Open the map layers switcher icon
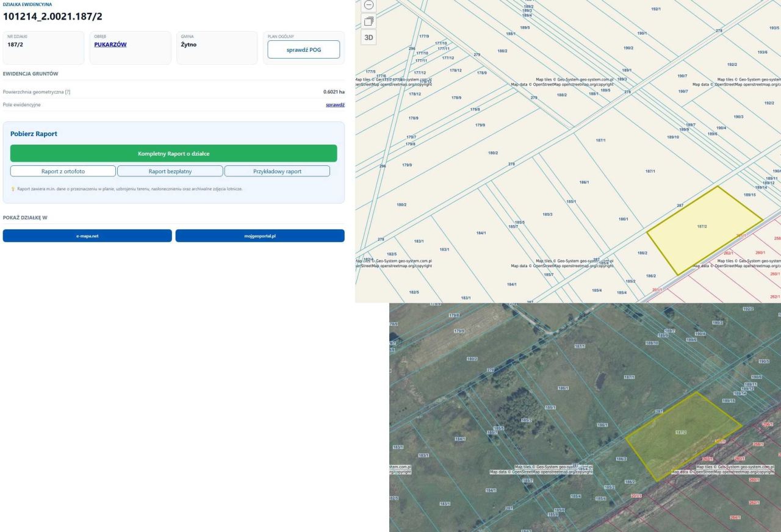The image size is (781, 532). (x=369, y=21)
